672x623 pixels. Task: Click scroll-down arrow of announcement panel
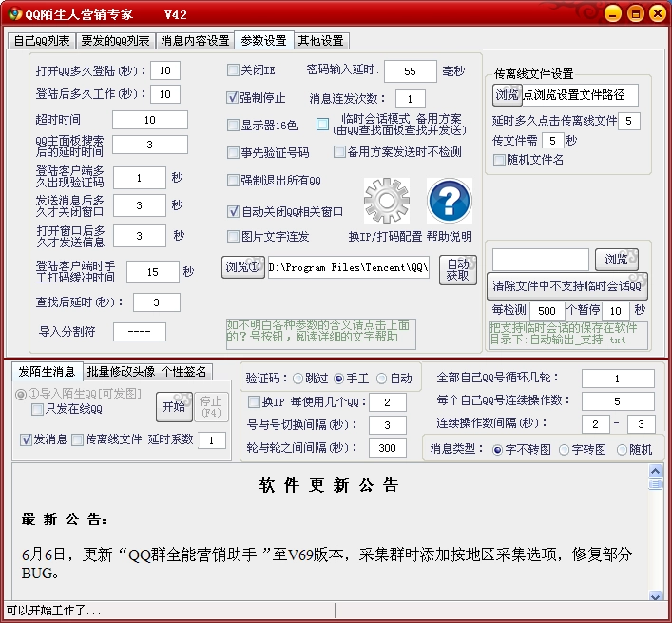coord(655,595)
